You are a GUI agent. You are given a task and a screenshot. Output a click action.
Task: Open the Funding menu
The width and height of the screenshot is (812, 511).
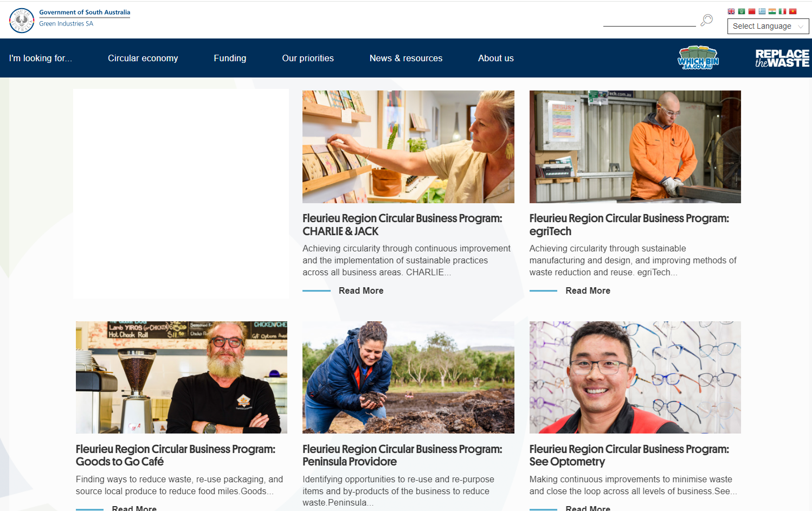(230, 58)
